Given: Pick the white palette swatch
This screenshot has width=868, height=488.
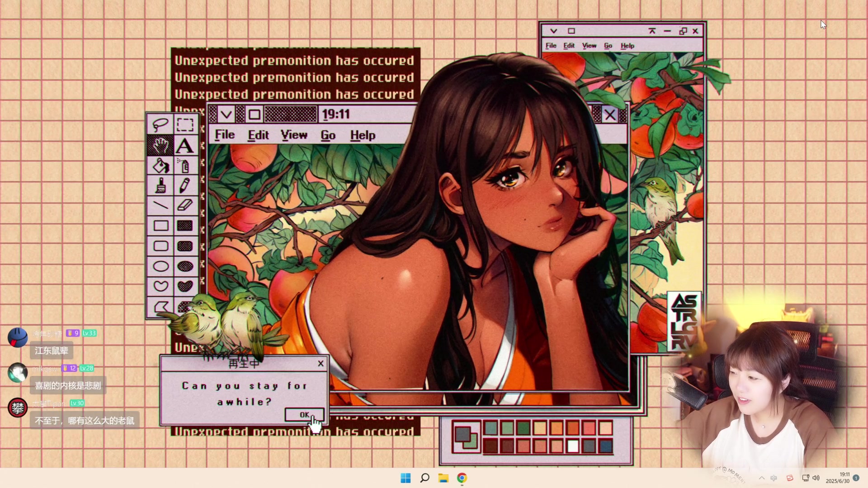Looking at the screenshot, I should coord(573,446).
